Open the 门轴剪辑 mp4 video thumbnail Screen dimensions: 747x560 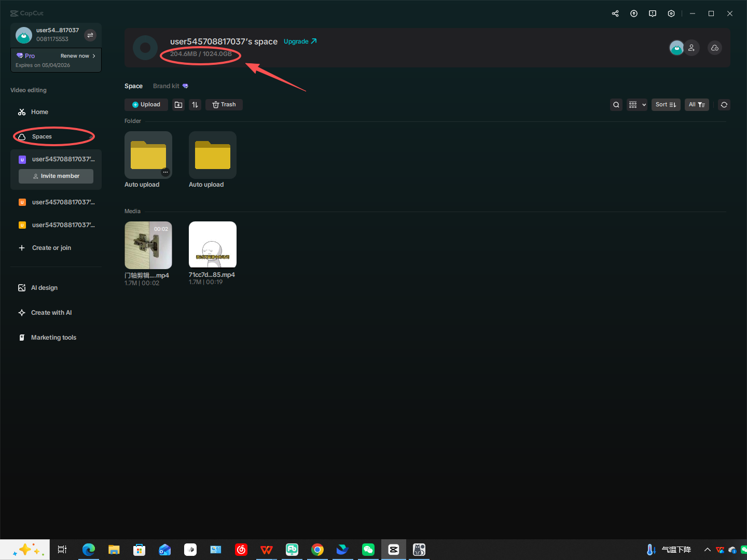(x=148, y=245)
